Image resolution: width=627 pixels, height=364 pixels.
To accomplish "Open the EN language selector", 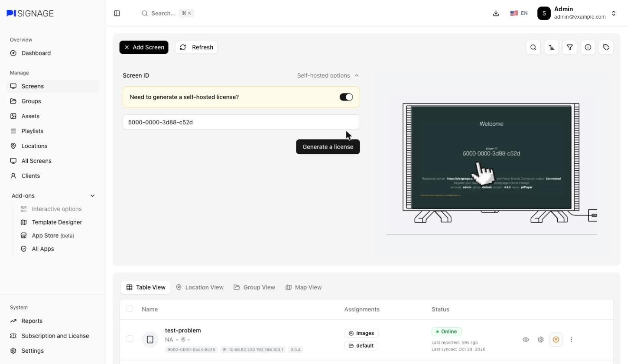I will (519, 13).
